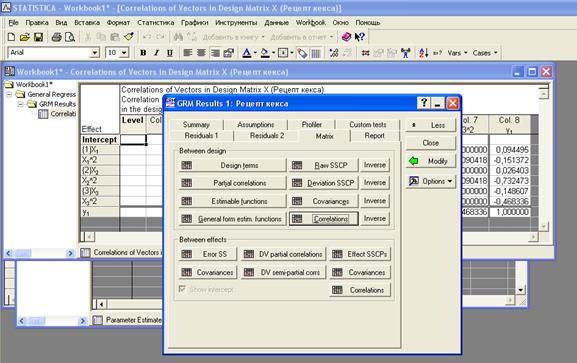Switch to the Profiler tab
The image size is (577, 363).
click(312, 125)
